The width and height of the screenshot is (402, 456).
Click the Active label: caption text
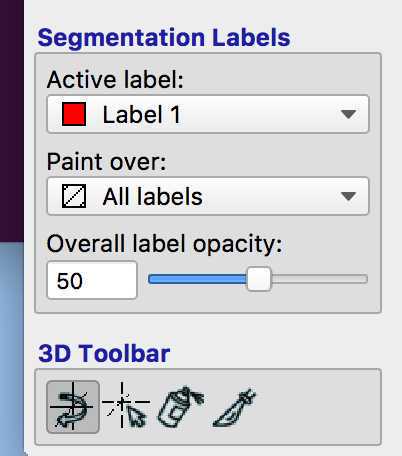pos(115,80)
